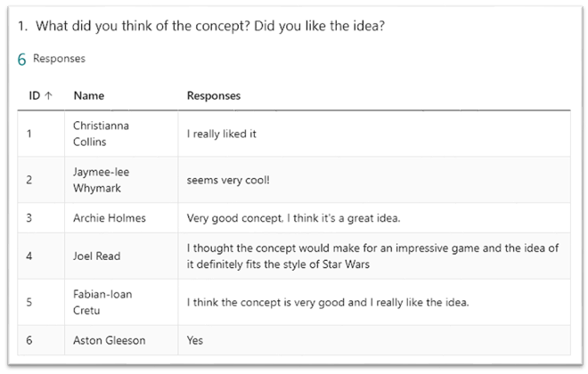This screenshot has height=374, width=588.
Task: Click the '6 Responses' count label
Action: click(x=51, y=59)
